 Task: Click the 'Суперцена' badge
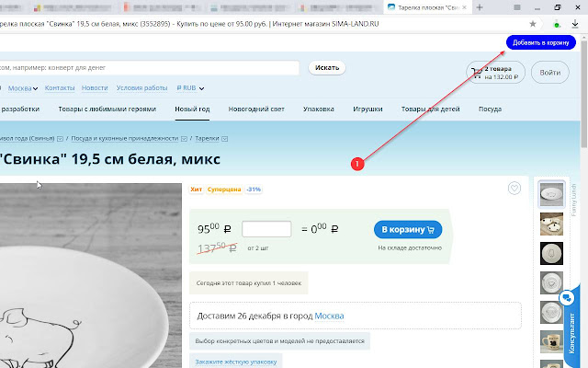tap(224, 190)
